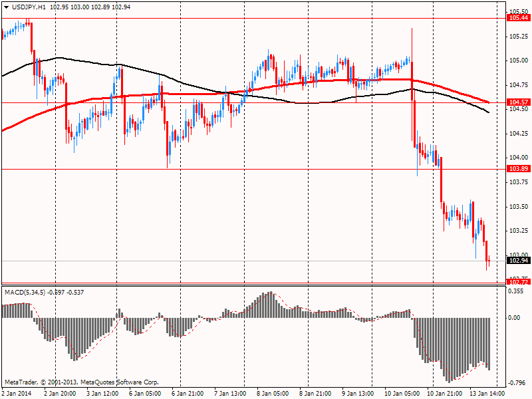Click the 3 Jan 12:00 time axis label
532x399 pixels.
coord(102,394)
